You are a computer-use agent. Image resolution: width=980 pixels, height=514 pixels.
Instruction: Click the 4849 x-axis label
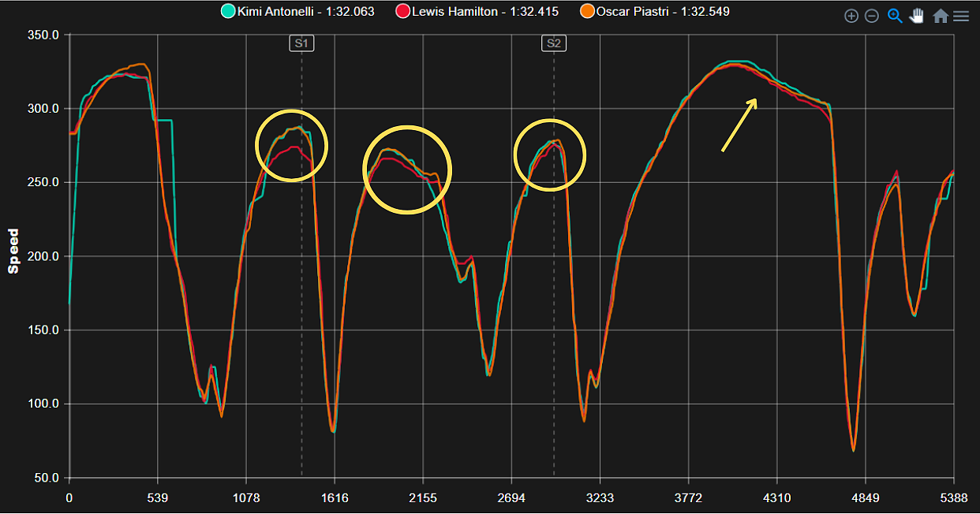pyautogui.click(x=866, y=498)
